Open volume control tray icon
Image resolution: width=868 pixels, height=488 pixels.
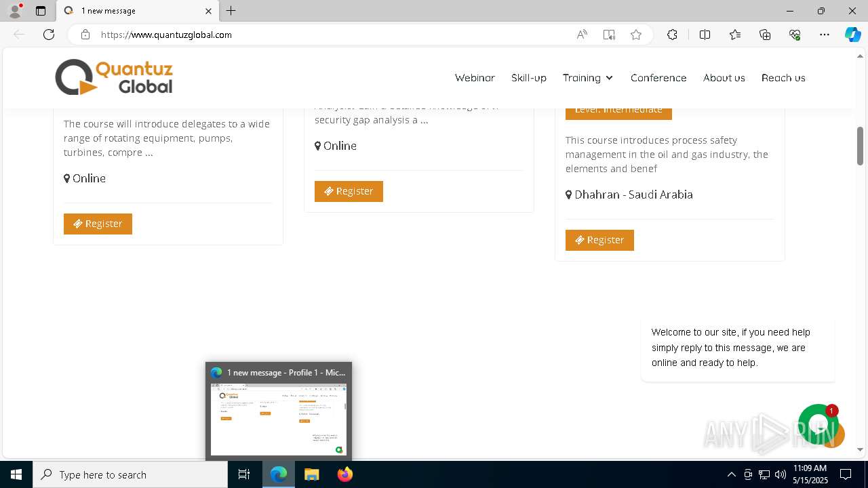[x=781, y=474]
